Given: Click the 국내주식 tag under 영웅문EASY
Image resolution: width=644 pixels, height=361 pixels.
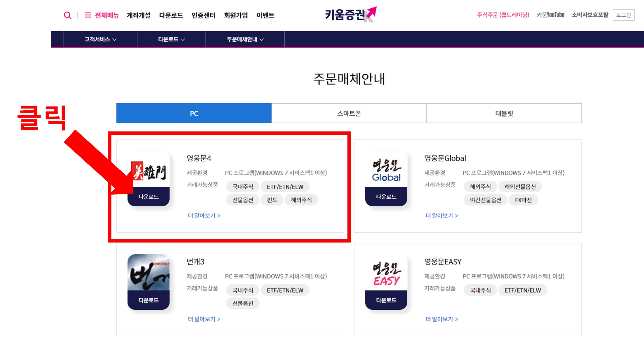Looking at the screenshot, I should point(480,290).
